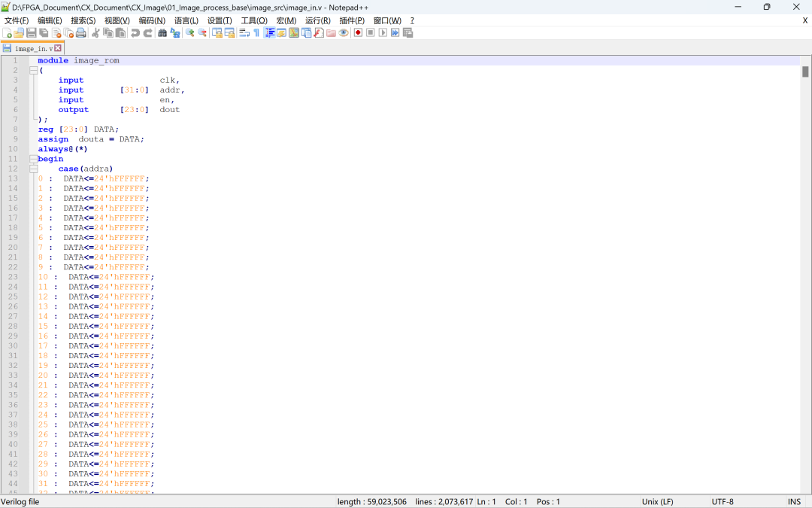Collapse the module port list fold
The image size is (812, 508).
(x=33, y=69)
